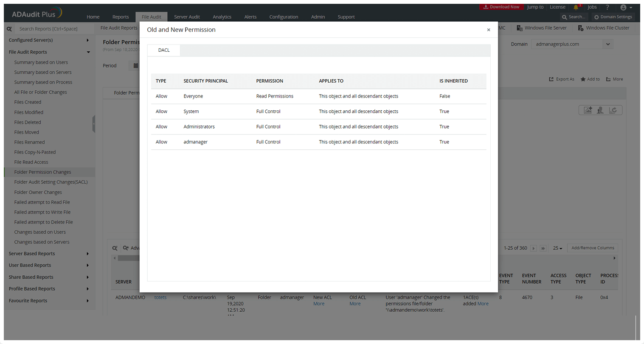Viewport: 644px width, 344px height.
Task: Open the Configuration tab
Action: (284, 17)
